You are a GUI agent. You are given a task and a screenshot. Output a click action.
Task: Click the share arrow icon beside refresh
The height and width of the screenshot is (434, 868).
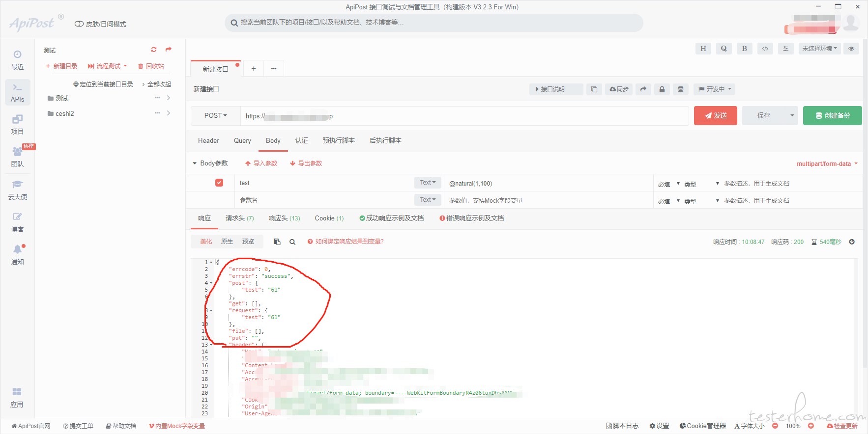pos(169,50)
